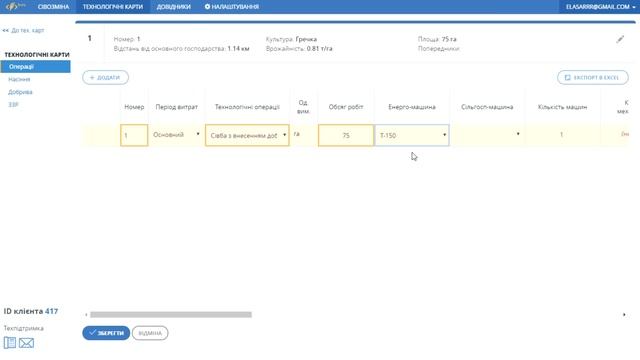Click the Період витрат column header

[x=176, y=107]
